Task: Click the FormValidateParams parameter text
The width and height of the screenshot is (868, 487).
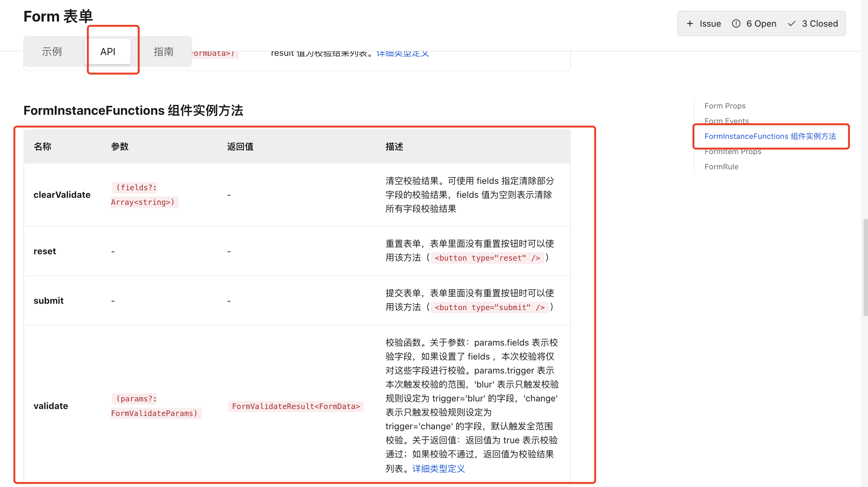Action: [155, 413]
